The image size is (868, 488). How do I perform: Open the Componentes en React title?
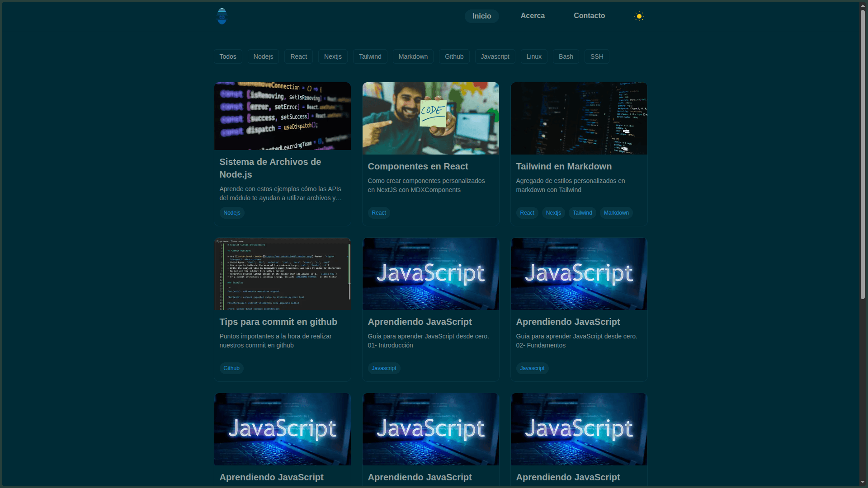[418, 166]
